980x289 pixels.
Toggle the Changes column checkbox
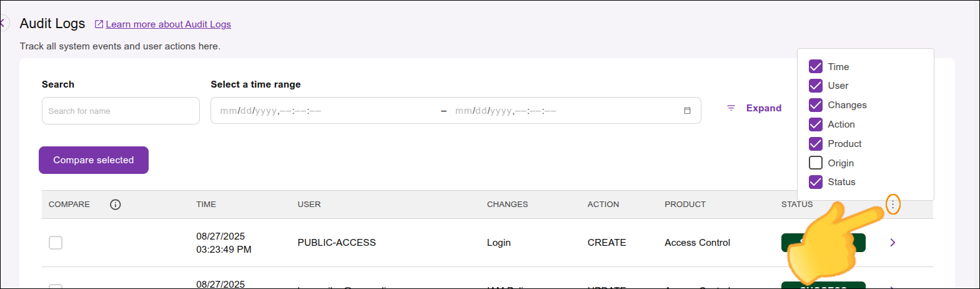pos(816,105)
